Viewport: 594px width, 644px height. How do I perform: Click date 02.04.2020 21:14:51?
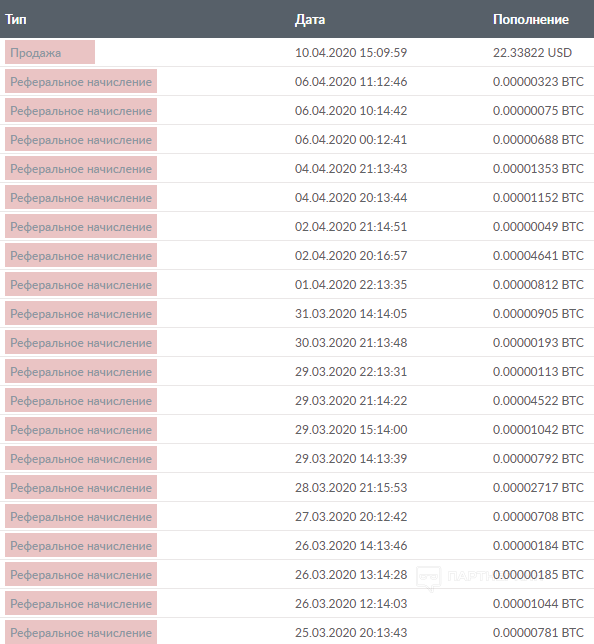(x=351, y=226)
